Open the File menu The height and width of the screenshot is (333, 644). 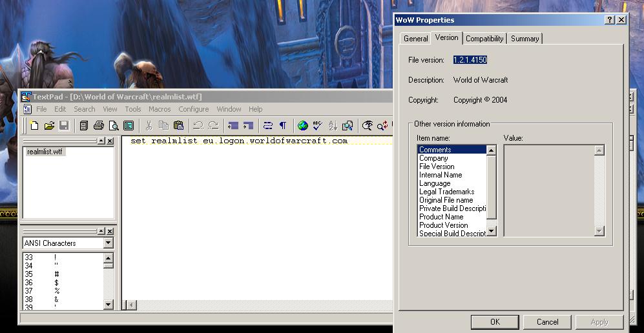coord(41,109)
